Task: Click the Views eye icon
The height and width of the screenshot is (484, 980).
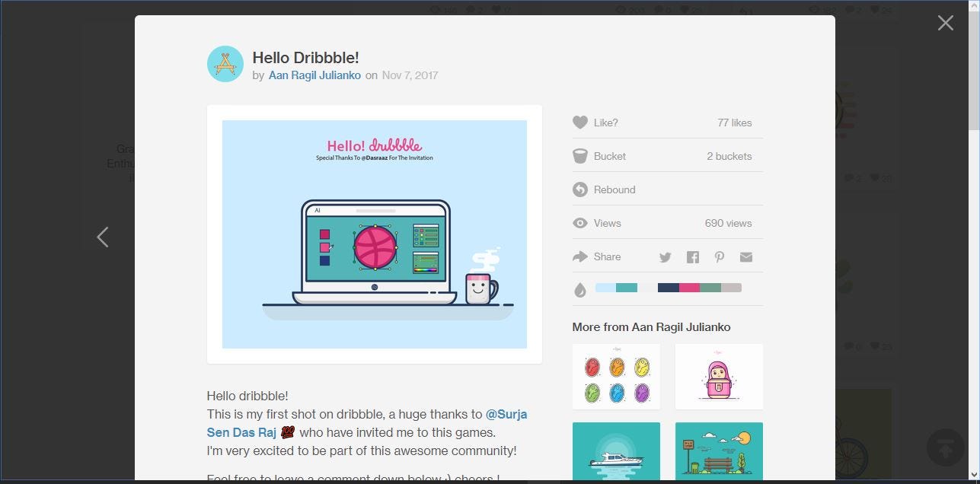Action: (580, 223)
